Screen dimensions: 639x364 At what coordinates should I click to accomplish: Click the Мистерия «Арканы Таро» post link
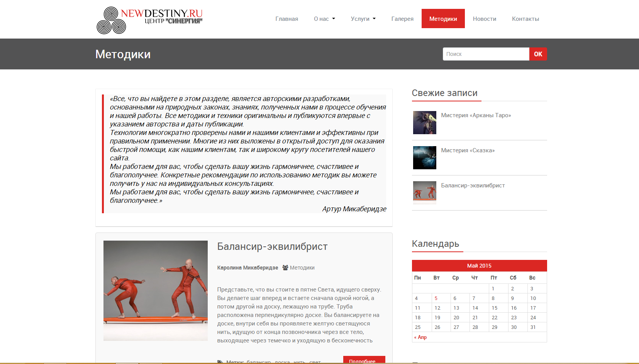click(476, 115)
